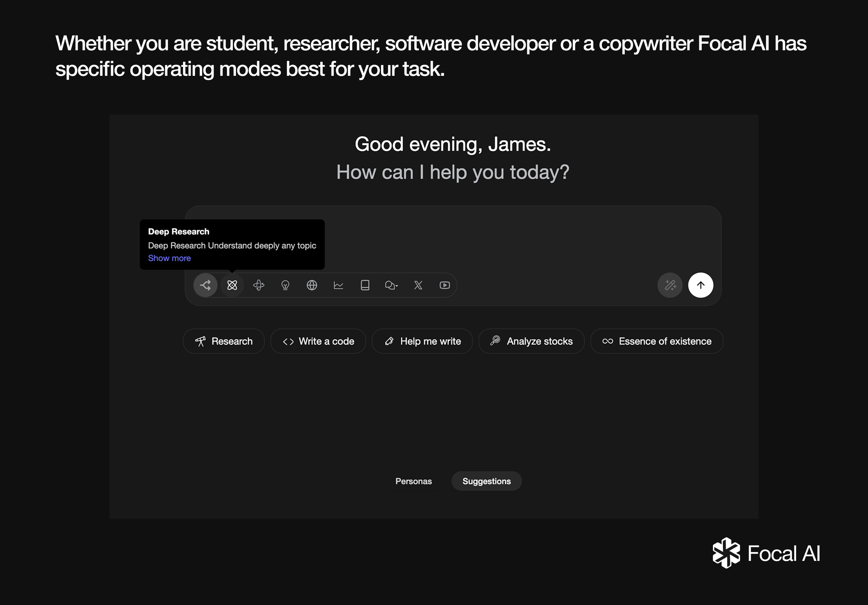868x605 pixels.
Task: Select the lightbulb ideas mode icon
Action: [x=285, y=285]
